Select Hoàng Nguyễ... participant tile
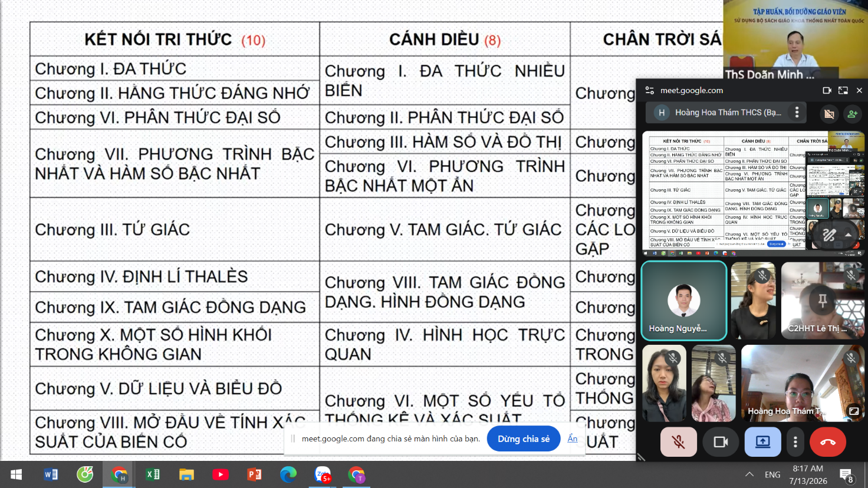This screenshot has width=868, height=488. 684,301
